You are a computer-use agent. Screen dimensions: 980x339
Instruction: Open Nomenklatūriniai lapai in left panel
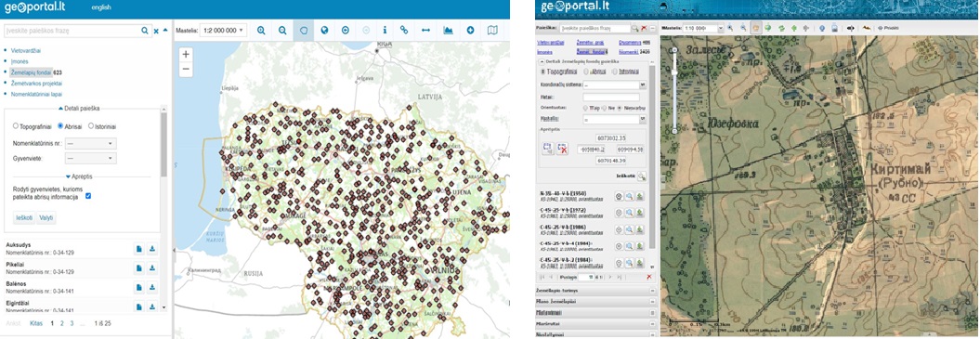(x=37, y=94)
